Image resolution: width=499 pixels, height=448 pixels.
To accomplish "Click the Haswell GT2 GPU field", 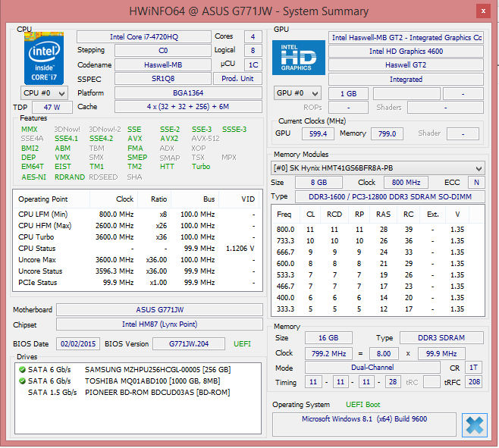I will click(x=406, y=65).
